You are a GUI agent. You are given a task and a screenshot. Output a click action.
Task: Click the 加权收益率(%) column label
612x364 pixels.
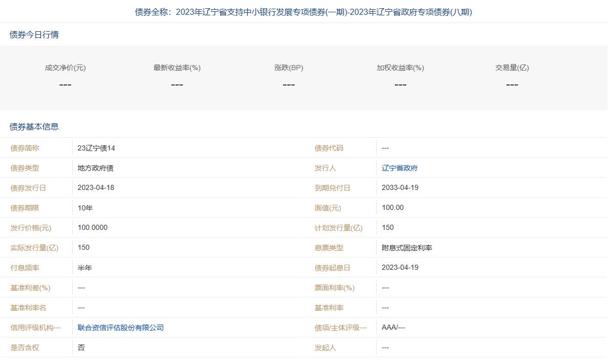[x=400, y=68]
